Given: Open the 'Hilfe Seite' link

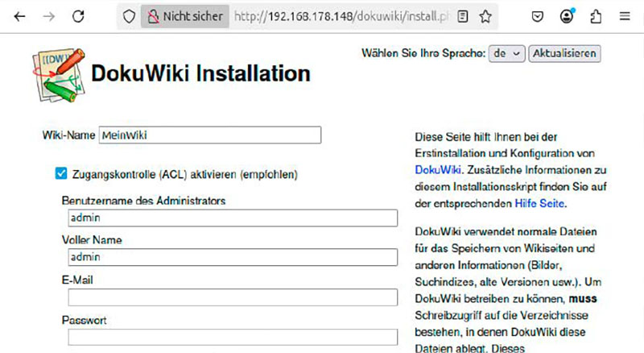Looking at the screenshot, I should 539,203.
